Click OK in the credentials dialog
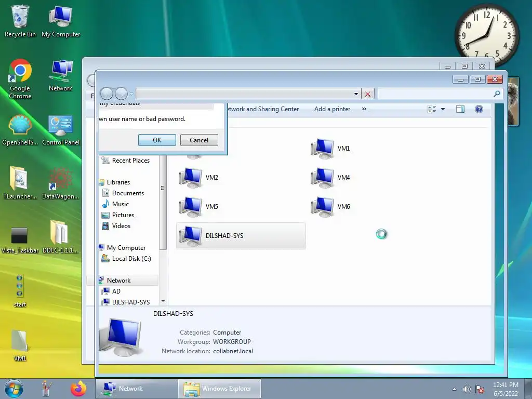The width and height of the screenshot is (532, 399). (157, 140)
